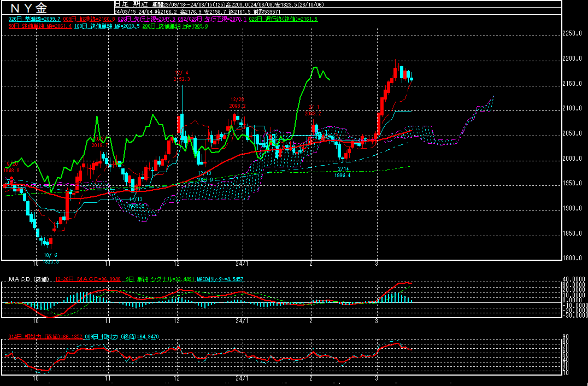Click the 100日 終値単純 MA=2038.5 legend
Image resolution: width=588 pixels, height=386 pixels.
pos(107,26)
